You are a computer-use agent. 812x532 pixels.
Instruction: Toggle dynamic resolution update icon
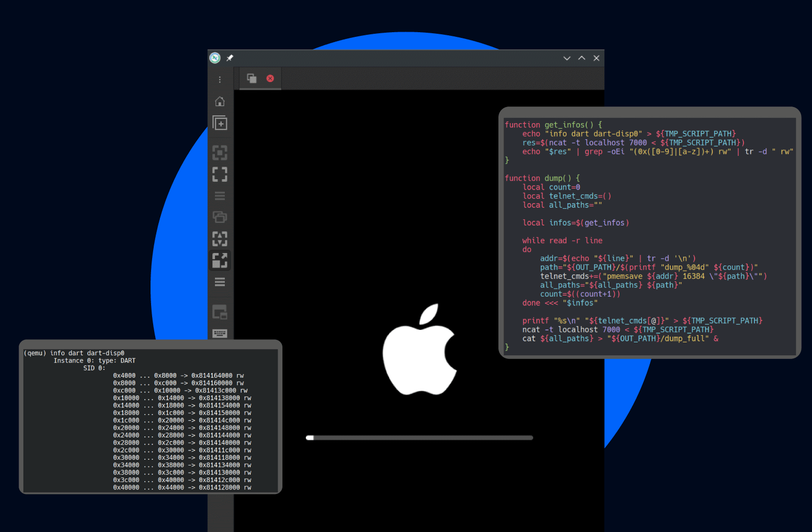(220, 239)
